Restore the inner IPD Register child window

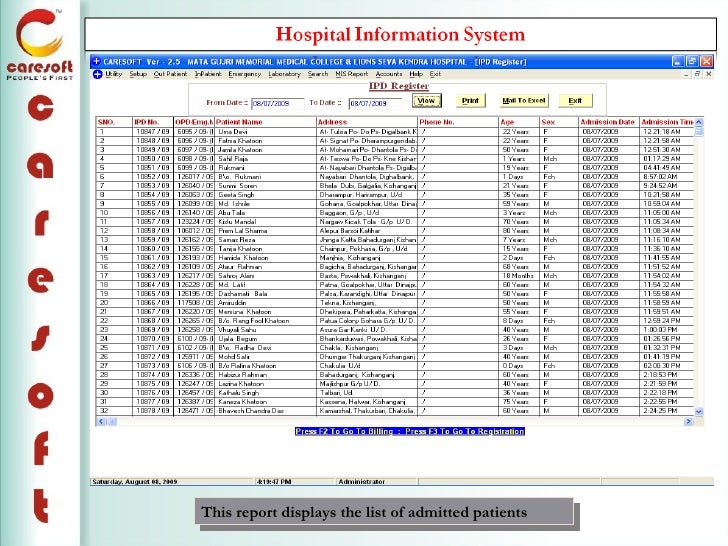click(x=697, y=74)
